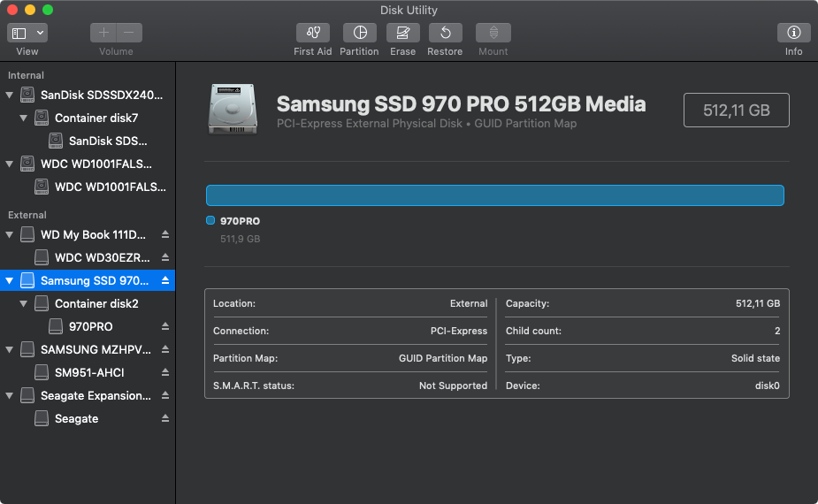Select SM951-AHCI volume
Viewport: 818px width, 504px height.
pyautogui.click(x=88, y=372)
